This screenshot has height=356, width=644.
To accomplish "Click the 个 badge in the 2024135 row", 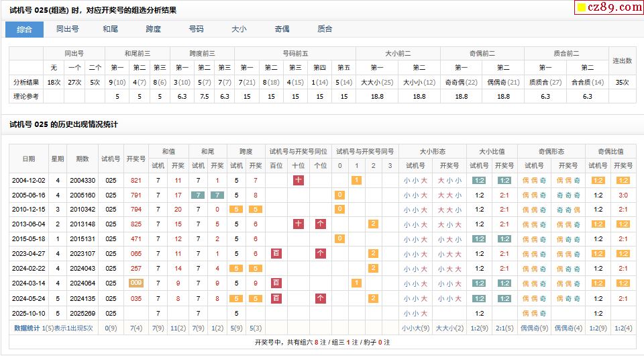I will pos(321,298).
